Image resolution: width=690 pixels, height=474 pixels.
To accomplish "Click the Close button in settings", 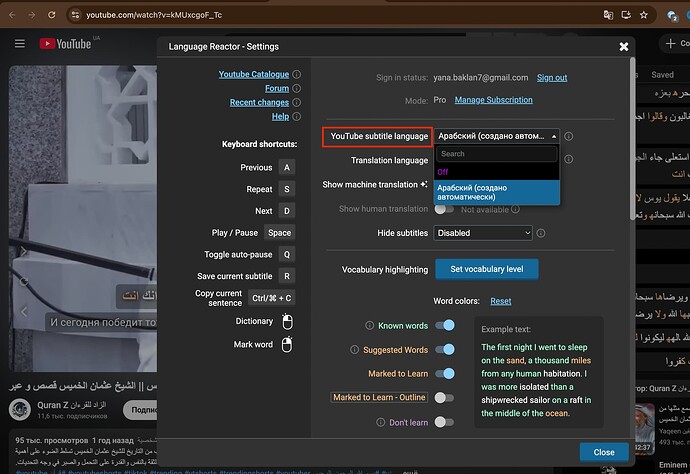I will (x=604, y=452).
